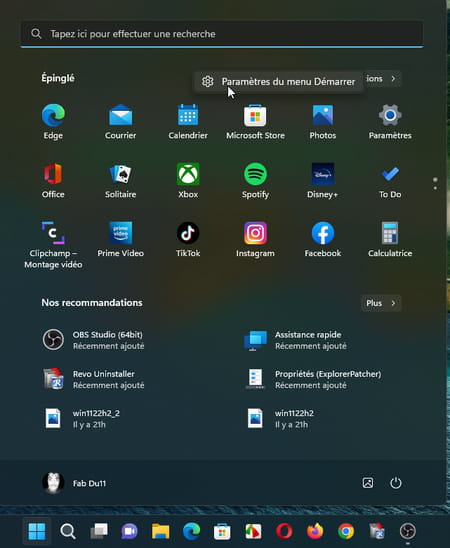Image resolution: width=450 pixels, height=548 pixels.
Task: Open Prime Video app
Action: coord(121,240)
